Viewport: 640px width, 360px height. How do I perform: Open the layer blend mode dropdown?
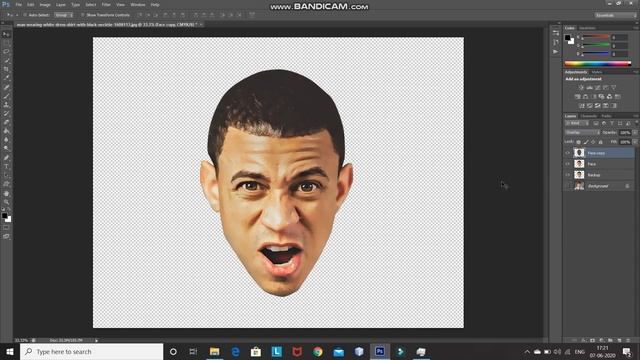click(582, 133)
